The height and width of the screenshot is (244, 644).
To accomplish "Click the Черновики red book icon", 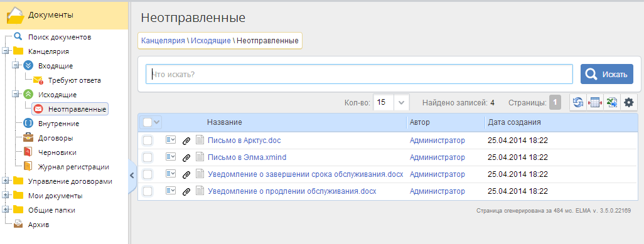I will 28,152.
